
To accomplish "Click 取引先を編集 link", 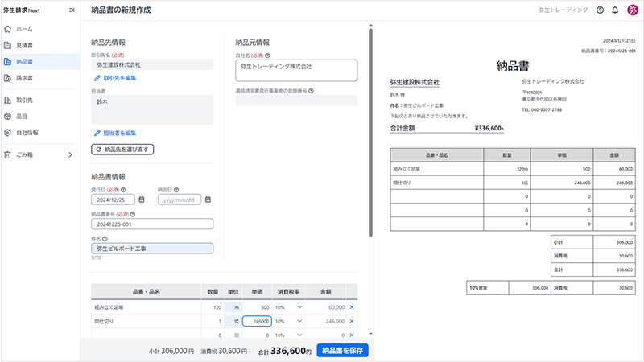I will (115, 78).
